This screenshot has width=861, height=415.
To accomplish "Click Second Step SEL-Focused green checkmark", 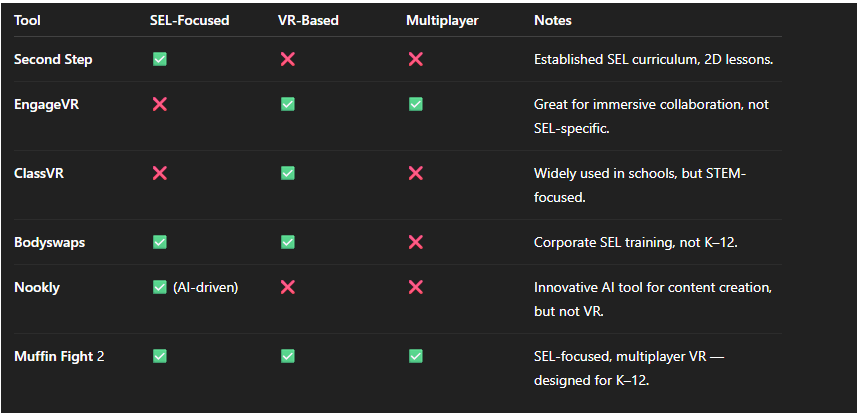I will tap(159, 60).
